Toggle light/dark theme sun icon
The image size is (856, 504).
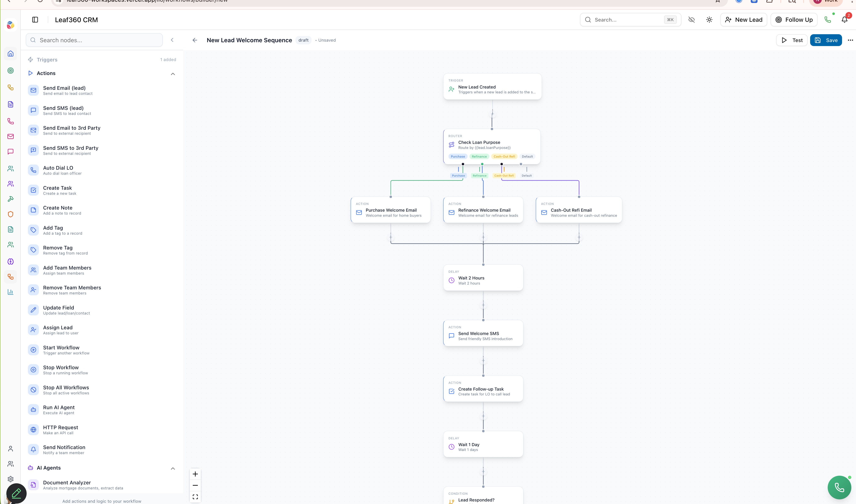coord(709,20)
